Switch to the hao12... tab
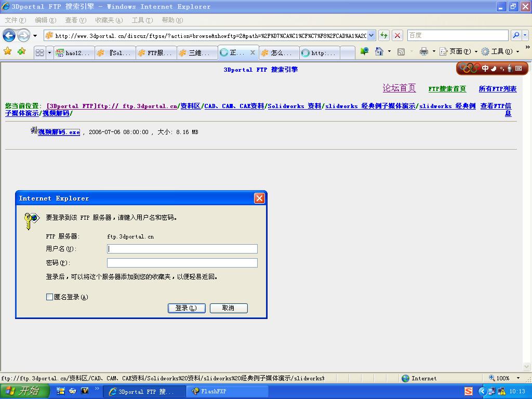This screenshot has height=399, width=532. click(x=74, y=53)
